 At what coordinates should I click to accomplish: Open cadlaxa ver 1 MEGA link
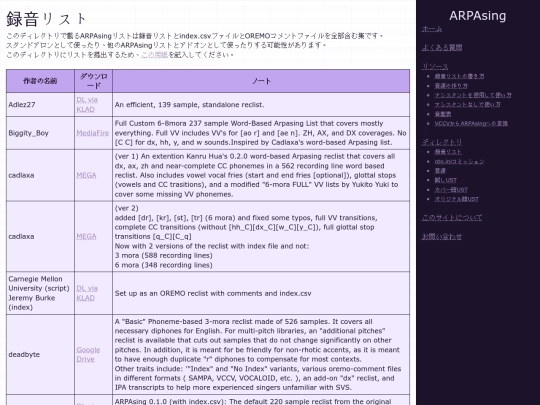pyautogui.click(x=86, y=175)
